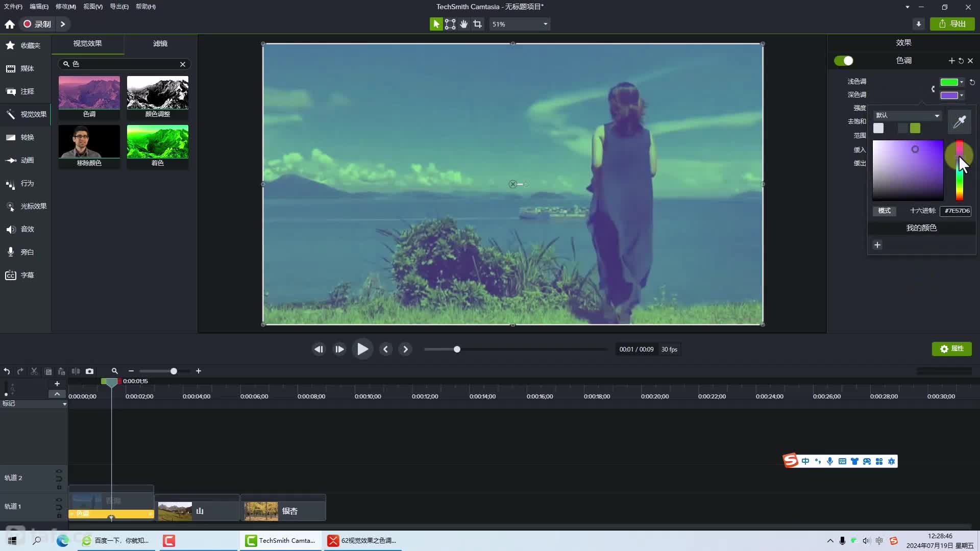Open the 旁白 voice narration panel
Screen dimensions: 980x551
[26, 252]
